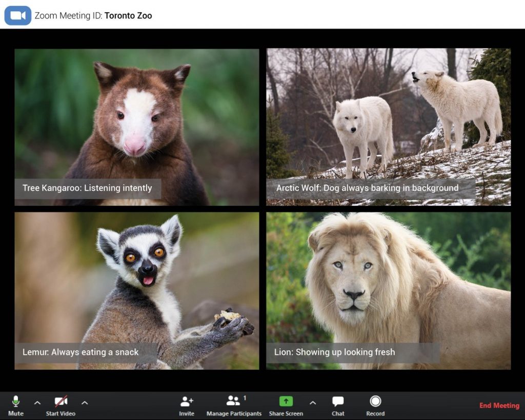Click the Zoom camera logo icon
The height and width of the screenshot is (420, 525).
click(x=18, y=15)
